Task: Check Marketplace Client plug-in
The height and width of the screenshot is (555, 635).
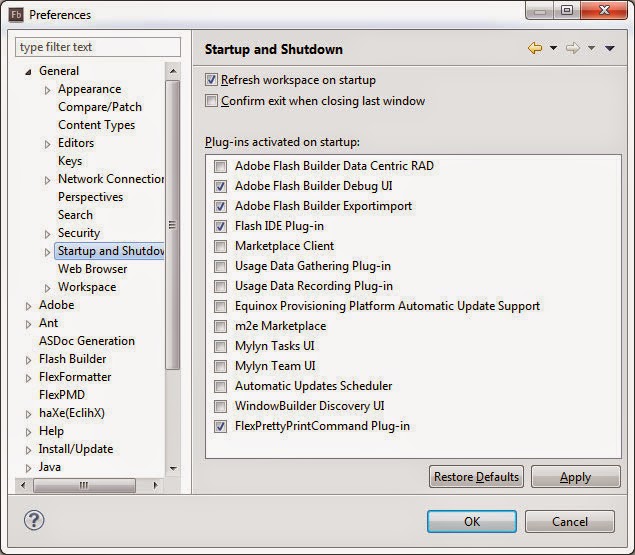Action: pos(220,246)
